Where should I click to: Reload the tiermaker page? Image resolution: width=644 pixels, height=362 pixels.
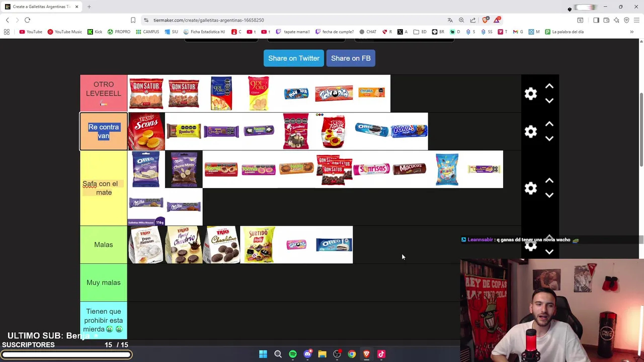(27, 20)
